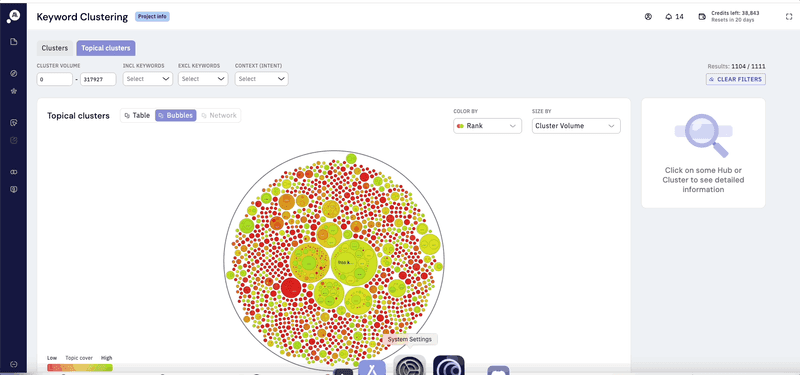Click the user account icon in header
Viewport: 800px width, 375px height.
[x=648, y=17]
